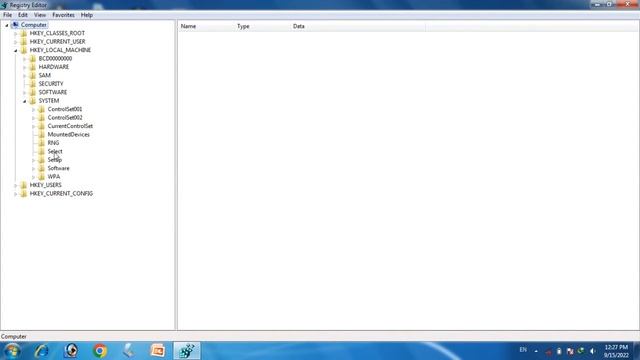This screenshot has height=360, width=640.
Task: Click the HKEY_USERS folder icon
Action: [24, 185]
